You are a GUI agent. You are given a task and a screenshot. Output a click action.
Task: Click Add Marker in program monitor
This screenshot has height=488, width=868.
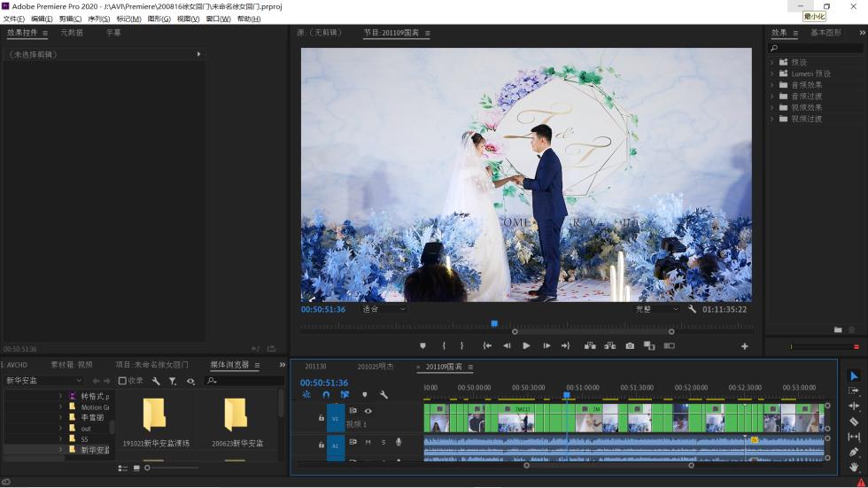422,346
